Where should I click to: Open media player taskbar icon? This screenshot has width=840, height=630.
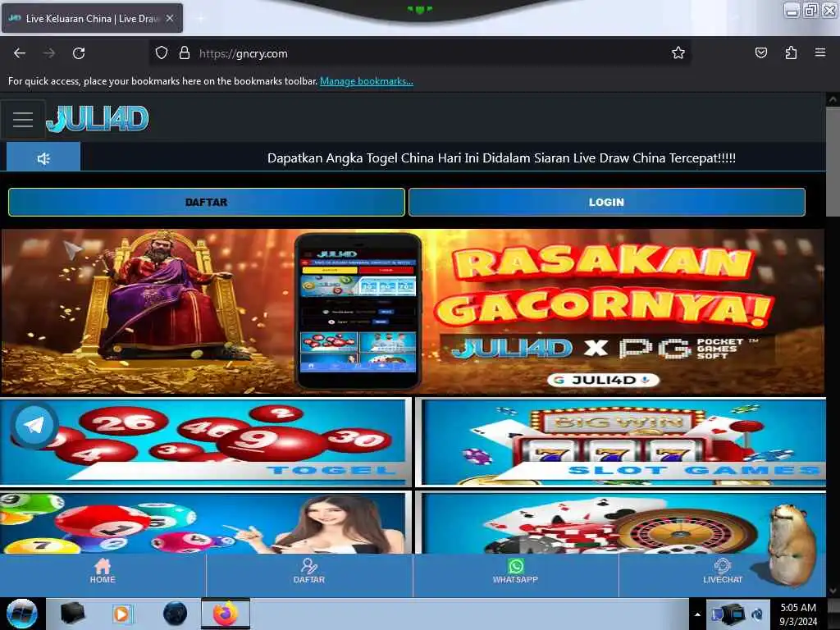[x=121, y=614]
